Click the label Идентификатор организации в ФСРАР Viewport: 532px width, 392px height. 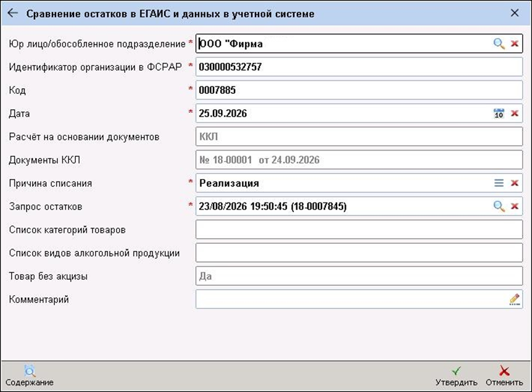pos(95,67)
